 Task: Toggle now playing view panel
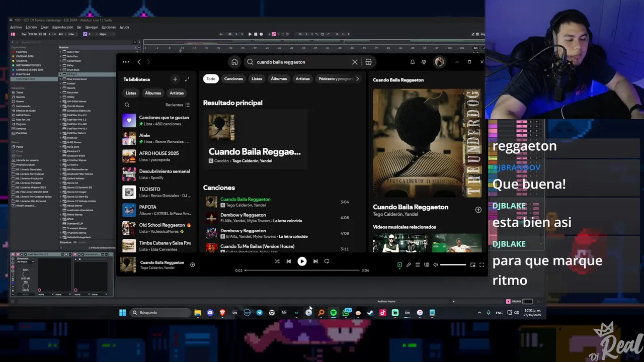coord(399,264)
